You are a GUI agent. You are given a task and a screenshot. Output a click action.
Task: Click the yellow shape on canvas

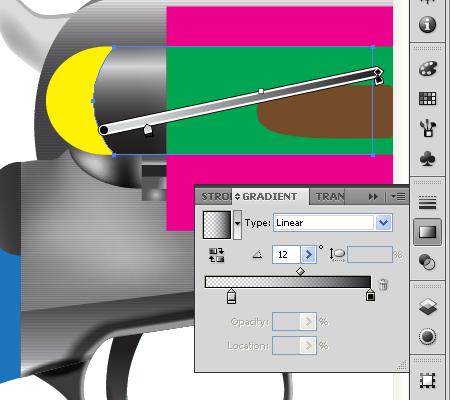click(72, 100)
